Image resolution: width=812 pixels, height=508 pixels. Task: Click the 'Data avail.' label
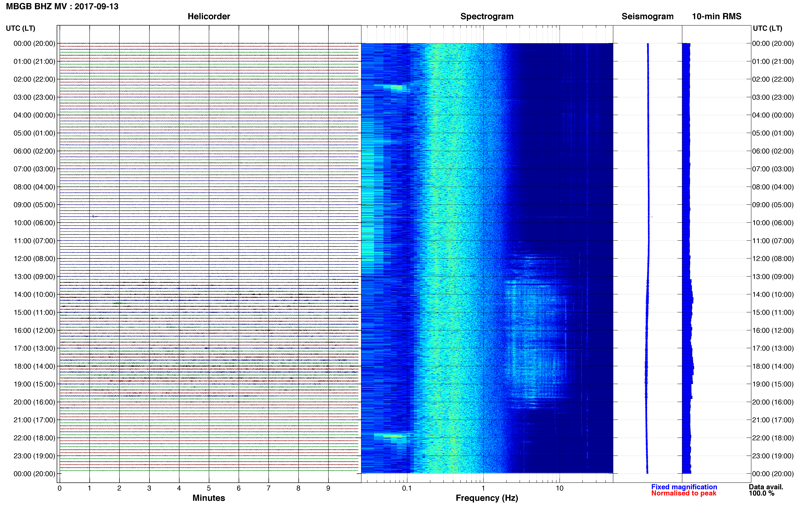tap(766, 487)
